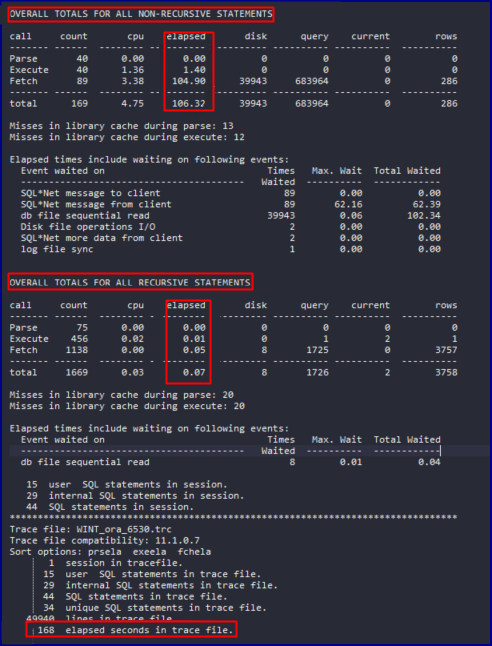Click the recursive Parse count 75

point(82,328)
